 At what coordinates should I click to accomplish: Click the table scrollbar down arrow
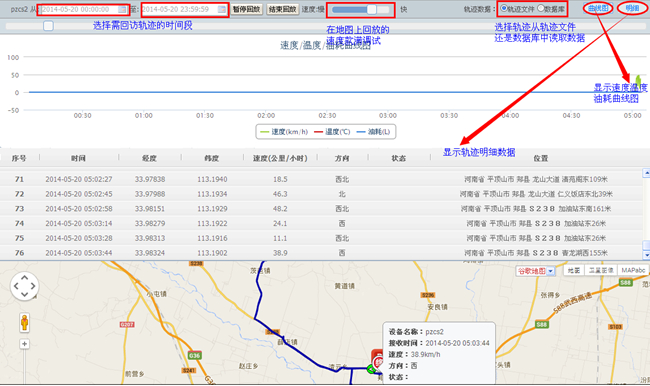tap(646, 255)
